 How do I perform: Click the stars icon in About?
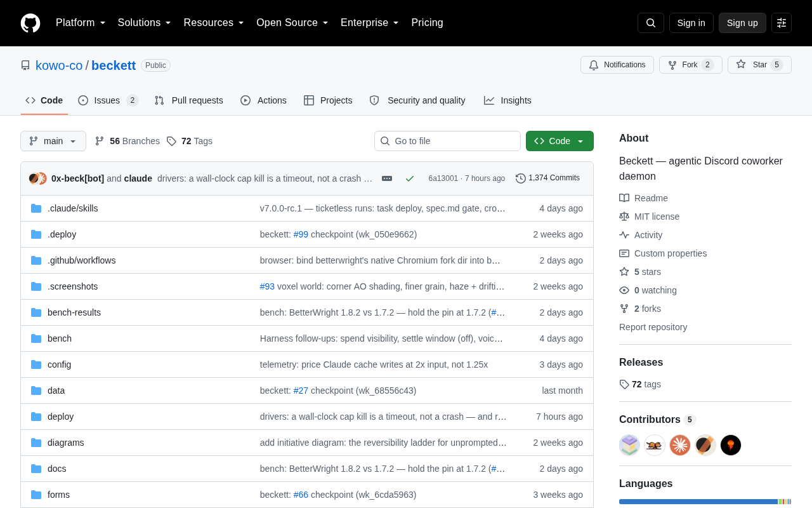[624, 272]
